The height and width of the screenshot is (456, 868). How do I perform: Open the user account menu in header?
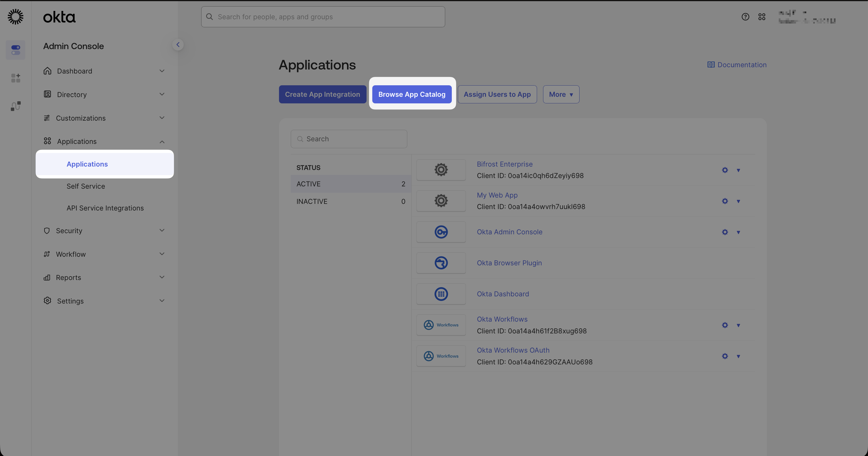pos(807,17)
